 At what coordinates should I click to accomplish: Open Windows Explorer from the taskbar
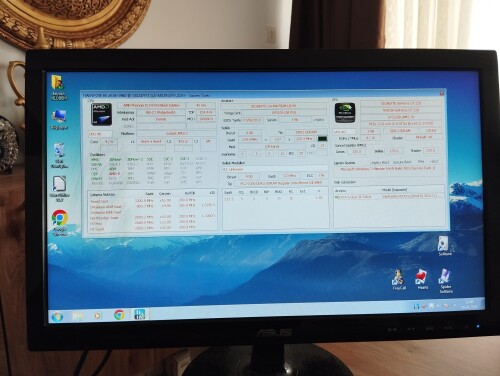point(78,315)
